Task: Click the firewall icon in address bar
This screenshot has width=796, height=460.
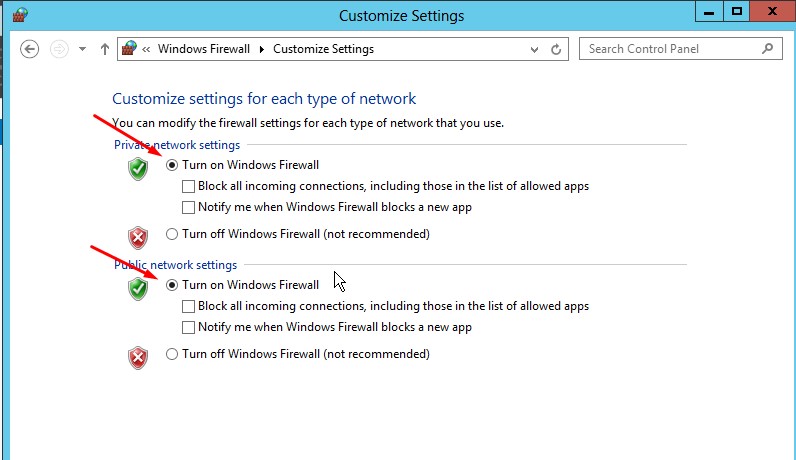Action: tap(129, 49)
